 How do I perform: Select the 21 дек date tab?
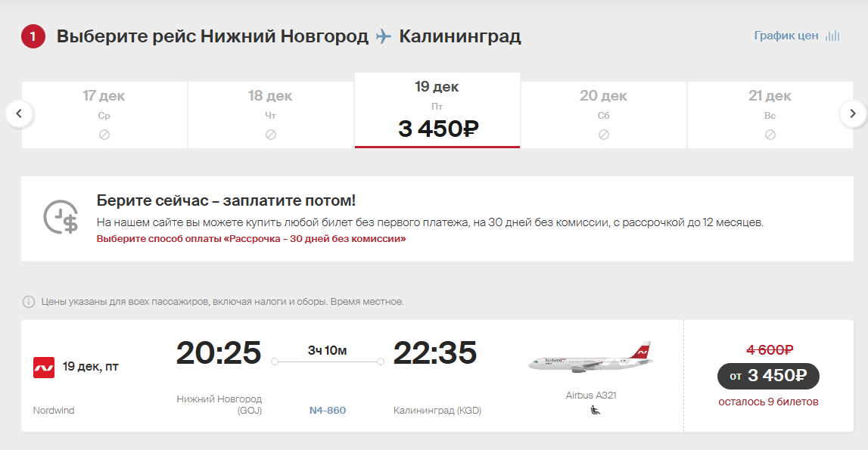click(x=770, y=115)
